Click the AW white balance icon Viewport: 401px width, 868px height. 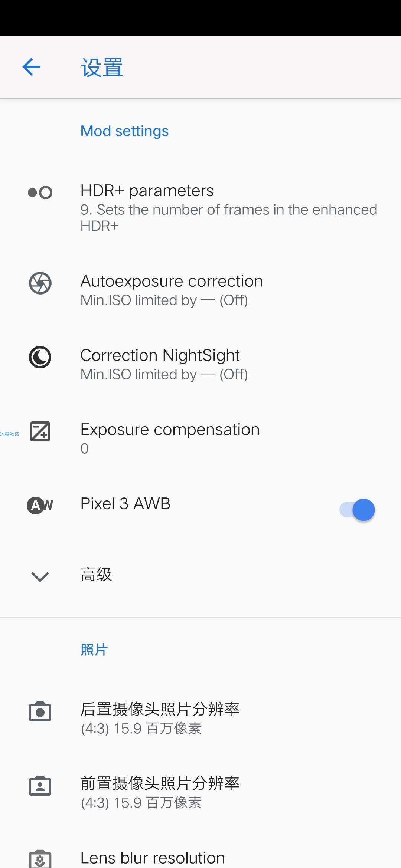click(x=40, y=505)
